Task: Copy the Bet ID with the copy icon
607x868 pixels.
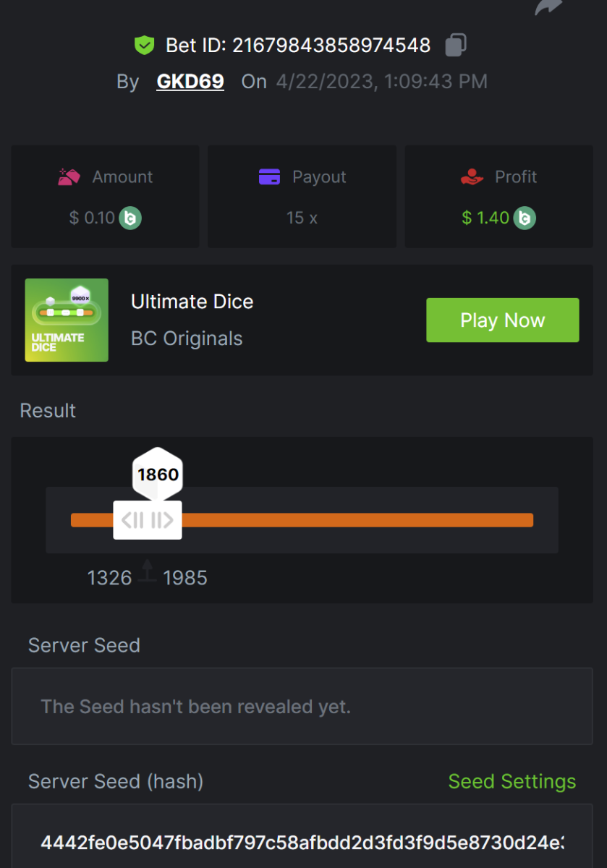Action: [455, 46]
